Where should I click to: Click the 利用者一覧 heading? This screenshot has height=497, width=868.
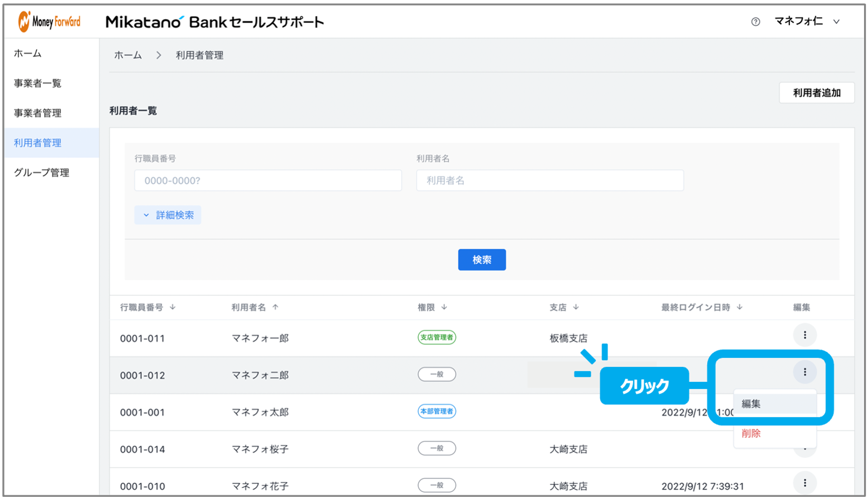tap(133, 111)
